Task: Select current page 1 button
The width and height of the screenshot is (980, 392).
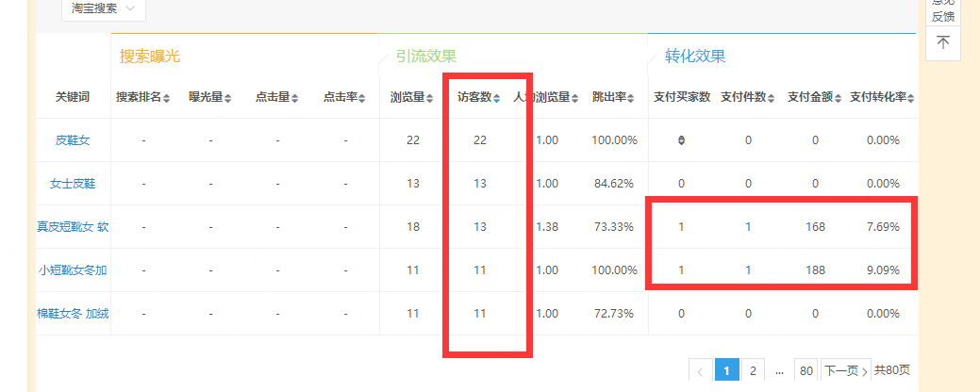Action: point(726,371)
